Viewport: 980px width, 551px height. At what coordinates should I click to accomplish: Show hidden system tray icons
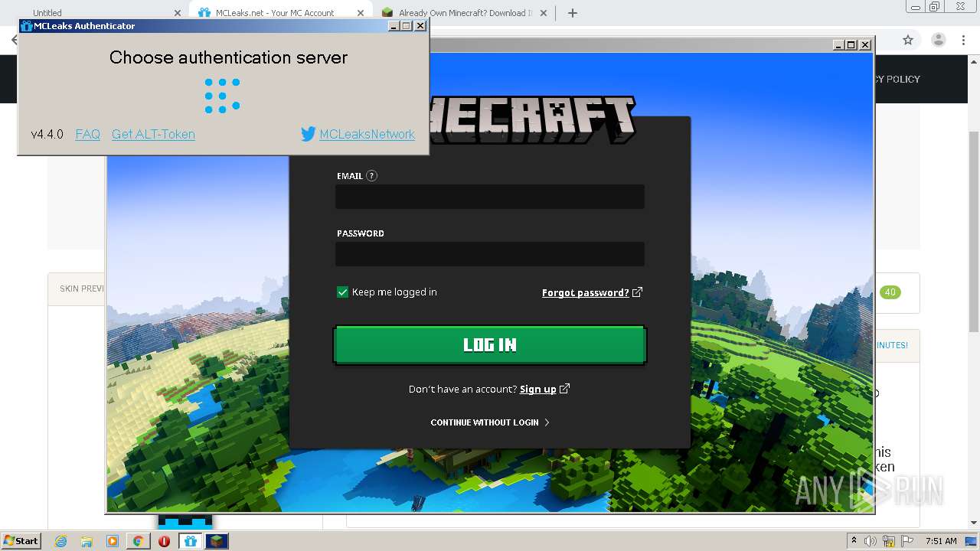tap(854, 541)
